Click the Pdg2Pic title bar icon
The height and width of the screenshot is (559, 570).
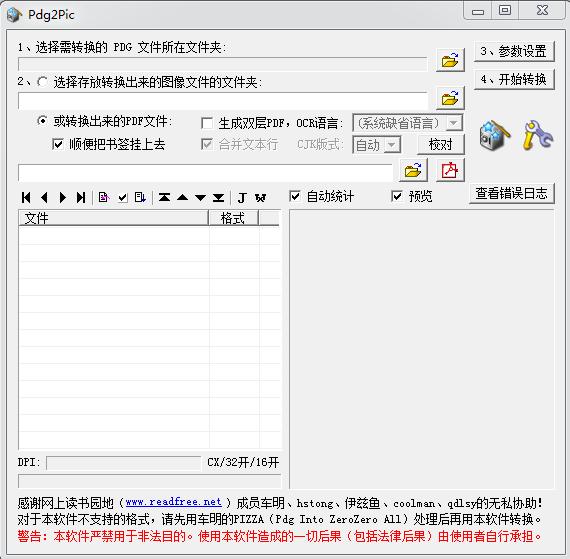click(15, 15)
